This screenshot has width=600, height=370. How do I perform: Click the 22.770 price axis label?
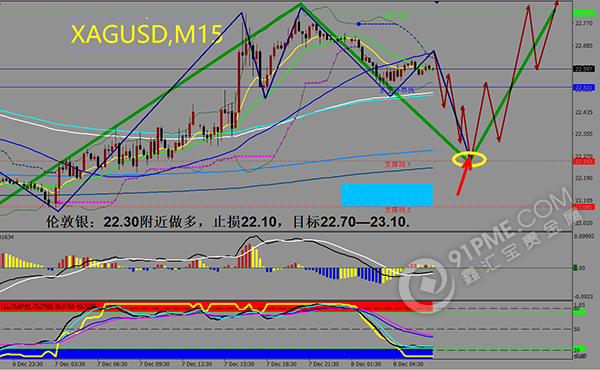pos(583,24)
